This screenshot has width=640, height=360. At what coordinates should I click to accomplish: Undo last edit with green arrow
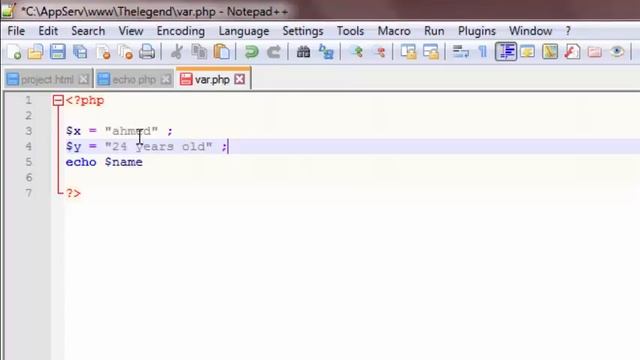click(251, 52)
